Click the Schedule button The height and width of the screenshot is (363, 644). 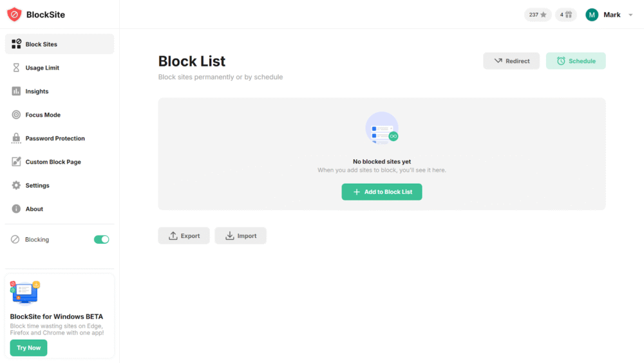click(576, 61)
